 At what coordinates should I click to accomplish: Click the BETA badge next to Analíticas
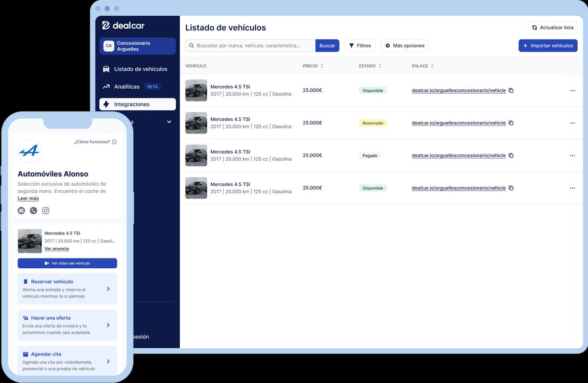point(152,87)
